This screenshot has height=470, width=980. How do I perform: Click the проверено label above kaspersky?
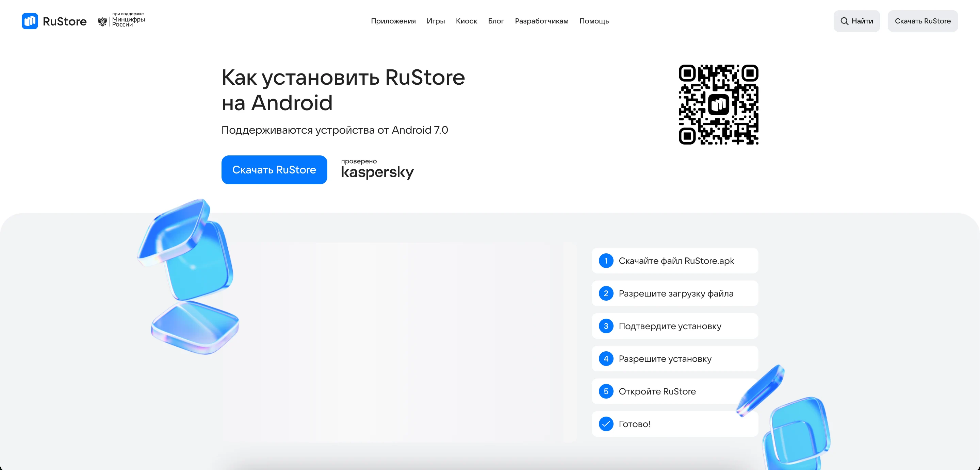359,161
